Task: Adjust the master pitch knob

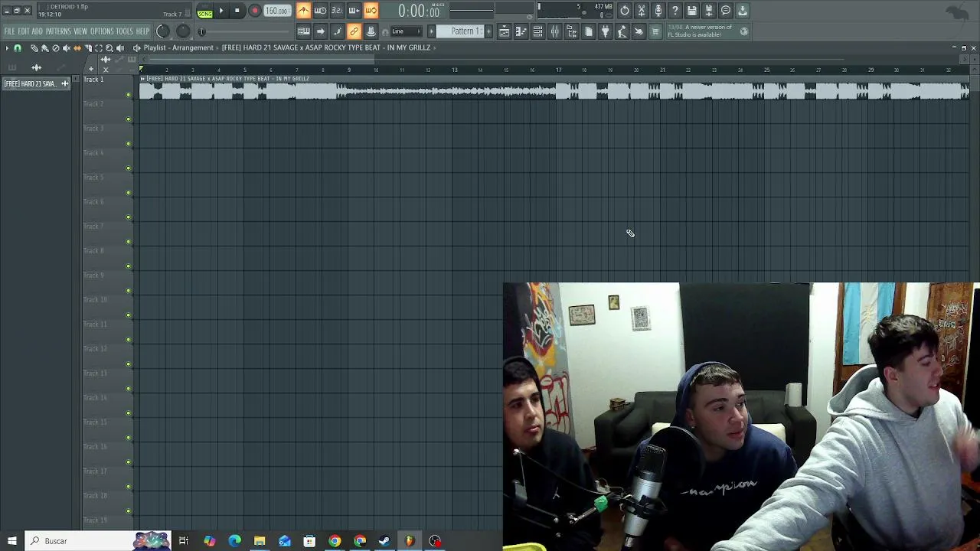Action: (183, 31)
